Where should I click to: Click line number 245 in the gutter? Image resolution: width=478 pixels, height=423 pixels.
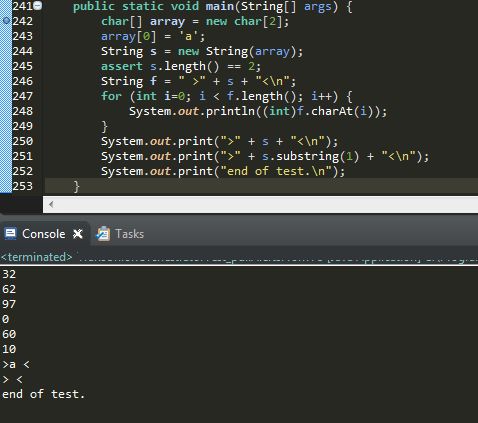23,66
